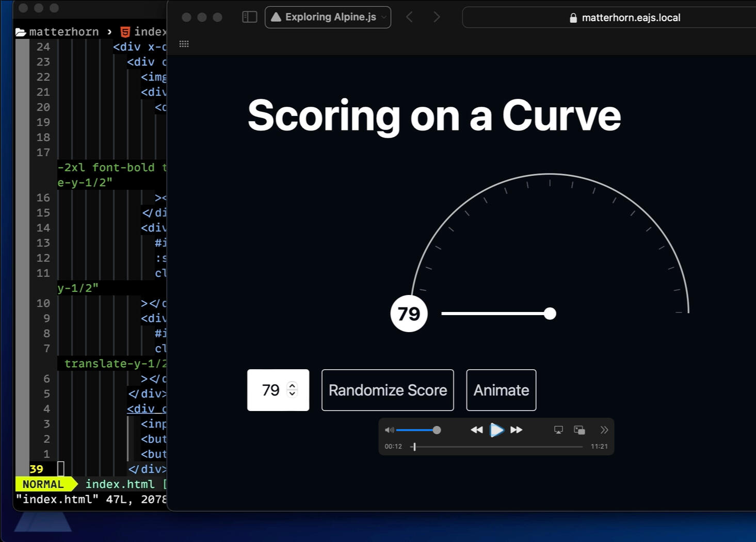This screenshot has height=542, width=756.
Task: Fast forward the video playback
Action: pyautogui.click(x=516, y=430)
